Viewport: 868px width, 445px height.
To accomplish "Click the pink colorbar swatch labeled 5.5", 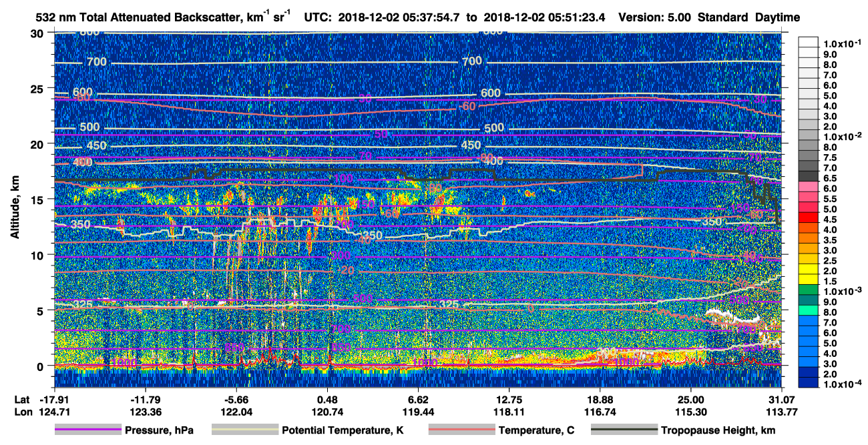I will 809,197.
